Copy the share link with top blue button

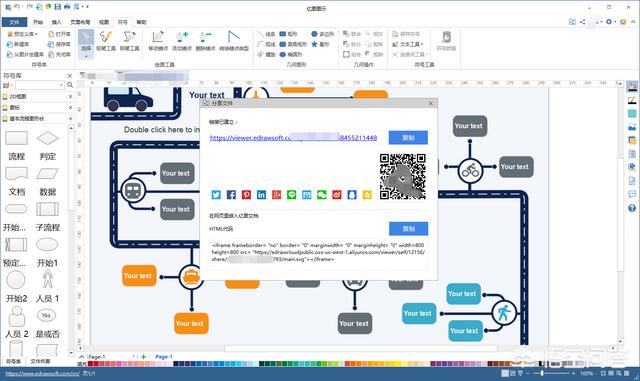click(x=408, y=138)
